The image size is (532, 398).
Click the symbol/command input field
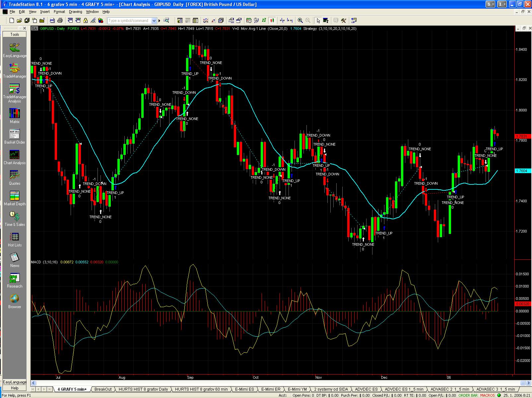click(130, 21)
